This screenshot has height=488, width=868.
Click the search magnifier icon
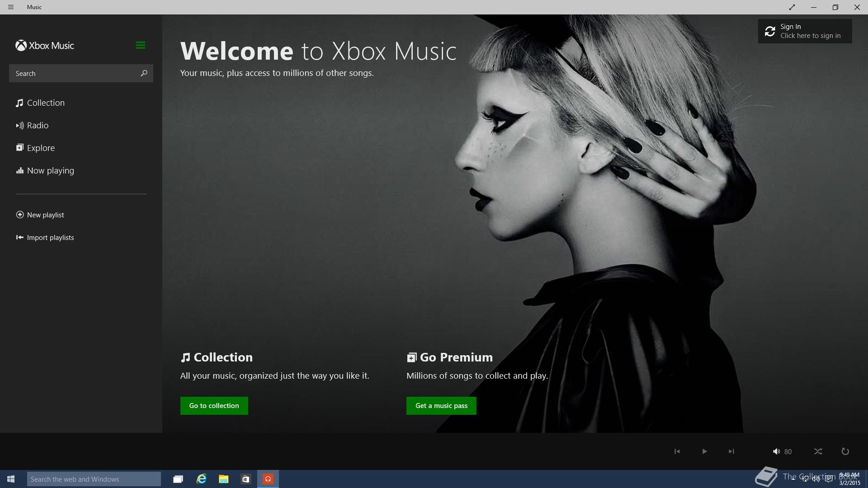point(144,73)
